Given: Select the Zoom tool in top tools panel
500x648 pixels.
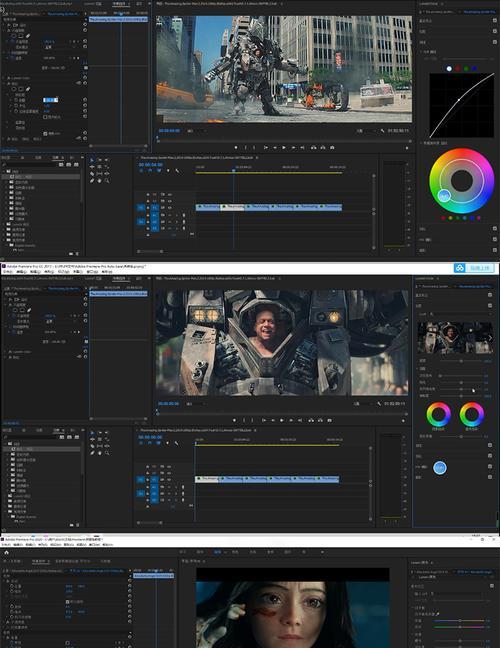Looking at the screenshot, I should [107, 181].
